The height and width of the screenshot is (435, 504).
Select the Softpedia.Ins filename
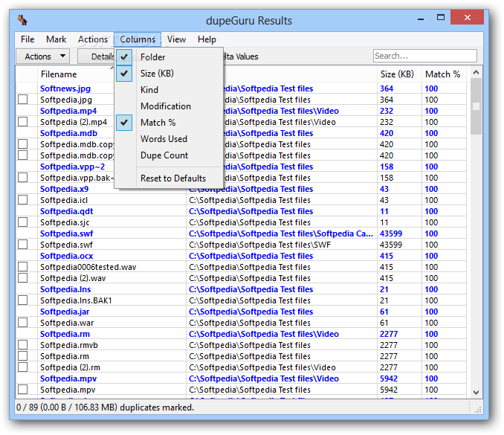point(65,289)
